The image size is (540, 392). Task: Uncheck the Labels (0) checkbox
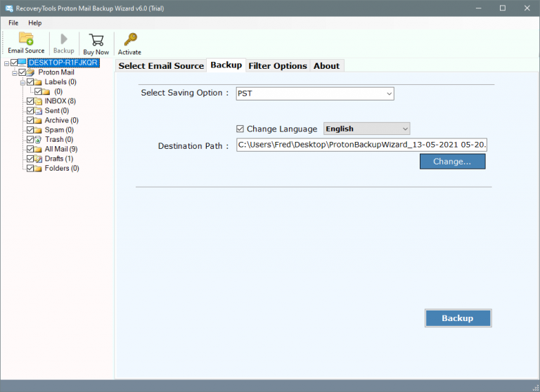click(x=30, y=82)
